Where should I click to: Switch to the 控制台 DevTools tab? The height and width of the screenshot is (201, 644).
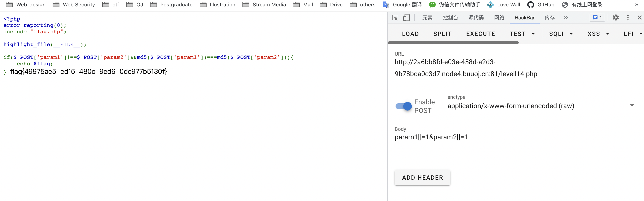(x=450, y=18)
